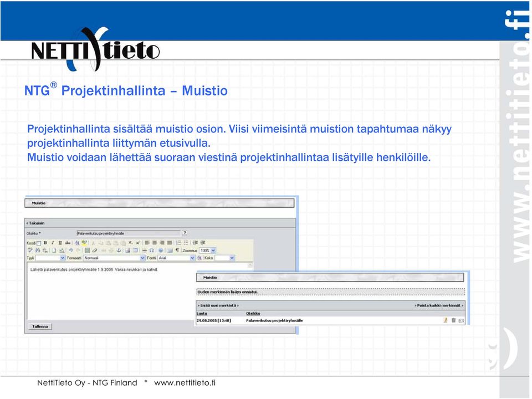Viewport: 532px width, 399px height.
Task: Click the date '29.08.2005 [13:48]'
Action: pos(214,320)
